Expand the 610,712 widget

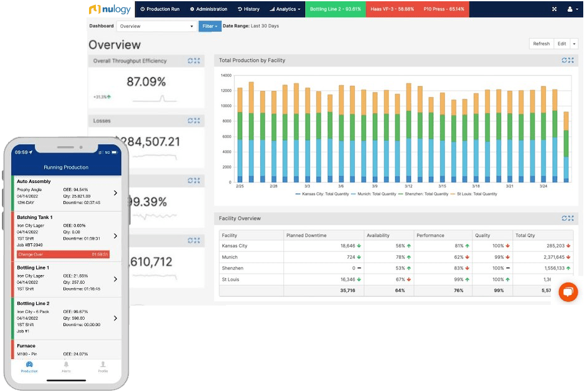point(197,241)
